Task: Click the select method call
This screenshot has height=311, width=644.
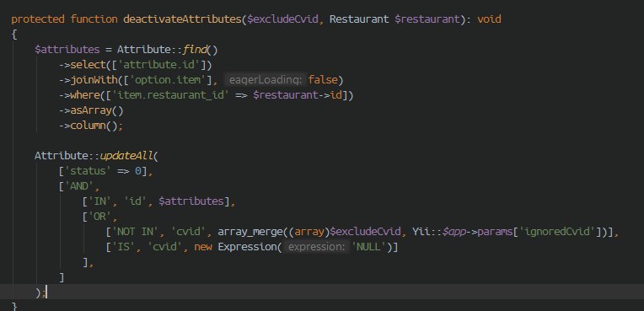Action: (88, 65)
